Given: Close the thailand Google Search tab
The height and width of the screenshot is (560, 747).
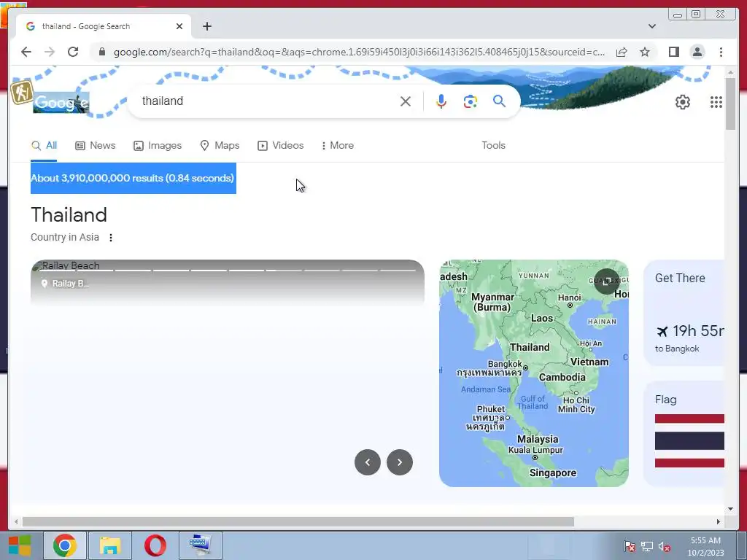Looking at the screenshot, I should pos(179,26).
